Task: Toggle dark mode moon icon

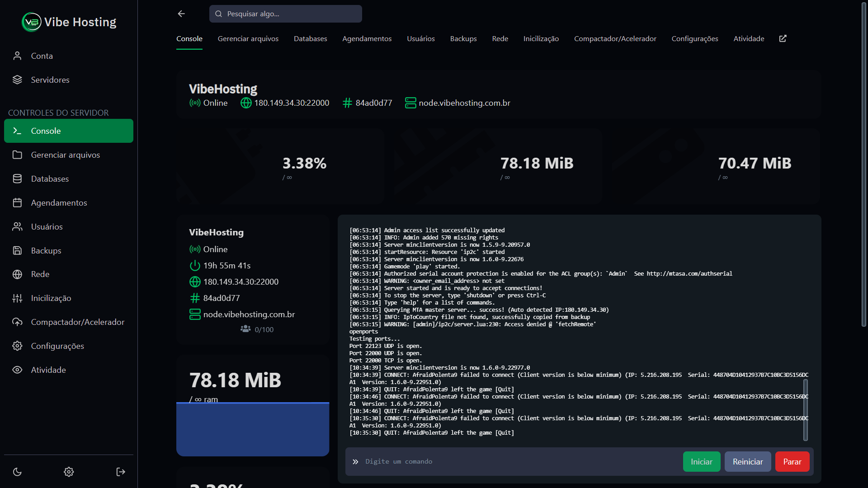Action: (17, 472)
